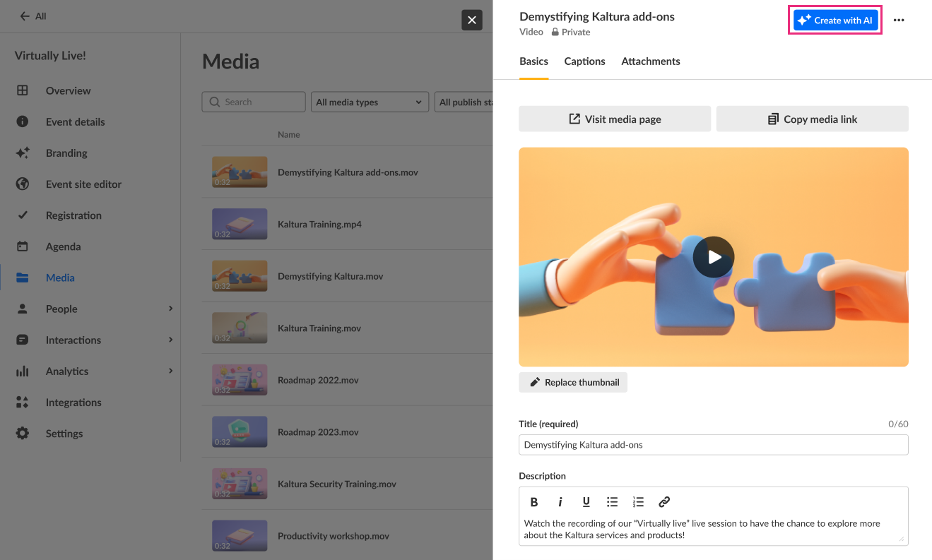Open the Kaltura Training.mov thumbnail
The width and height of the screenshot is (932, 560).
[x=240, y=328]
